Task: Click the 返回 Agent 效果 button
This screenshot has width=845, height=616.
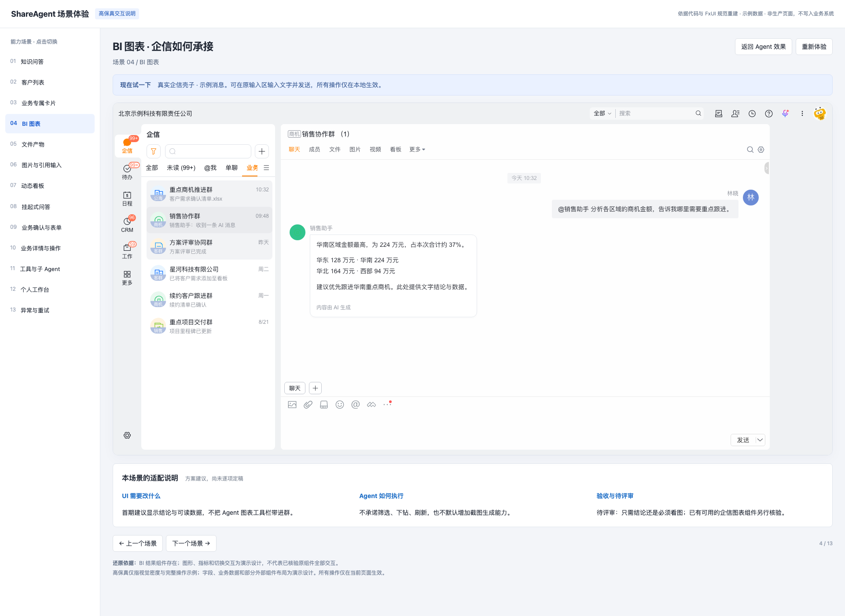Action: tap(764, 47)
